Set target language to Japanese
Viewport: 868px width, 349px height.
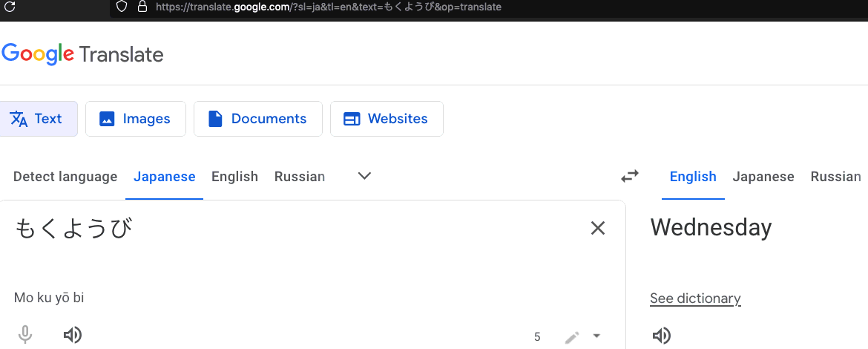pos(763,177)
